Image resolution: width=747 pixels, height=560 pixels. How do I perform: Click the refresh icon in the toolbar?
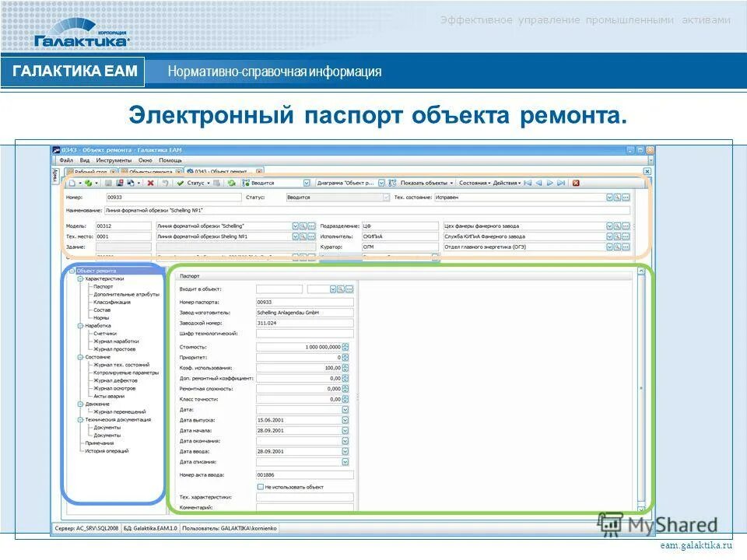click(x=232, y=181)
